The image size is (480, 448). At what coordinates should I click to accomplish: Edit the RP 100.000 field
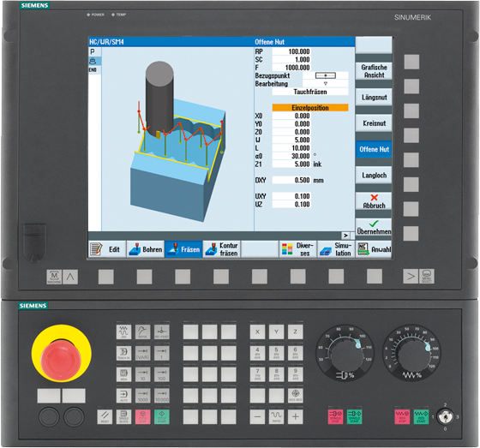(291, 51)
